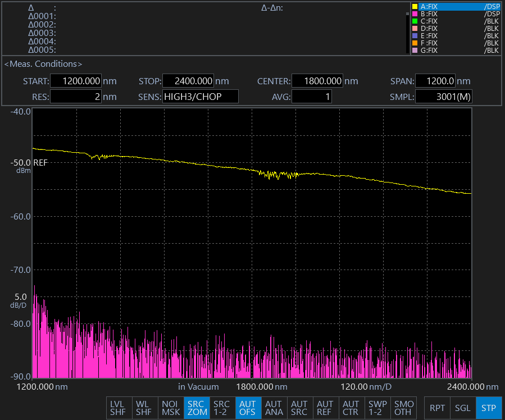Disable the AUT OFS auto offset toggle
The height and width of the screenshot is (420, 505).
[247, 408]
